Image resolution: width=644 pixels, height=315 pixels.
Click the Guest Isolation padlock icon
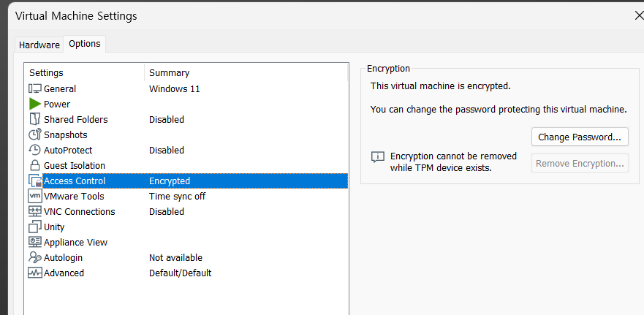(35, 165)
